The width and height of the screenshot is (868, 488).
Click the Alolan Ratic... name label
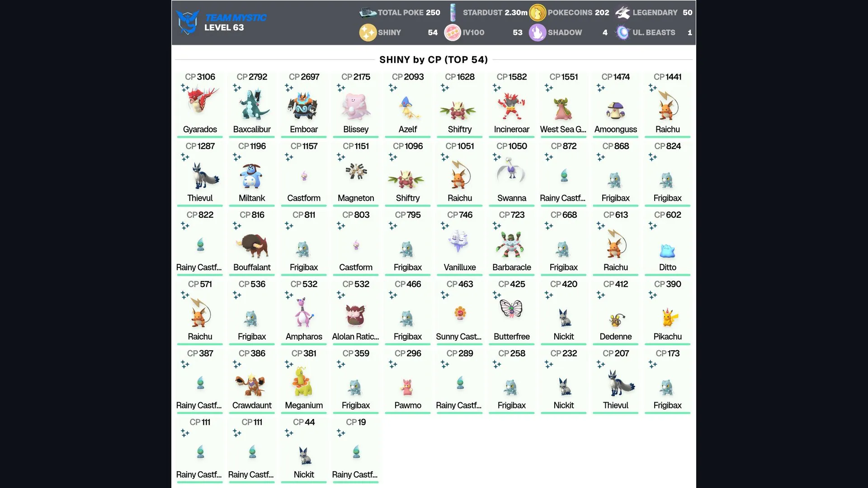[x=355, y=337]
